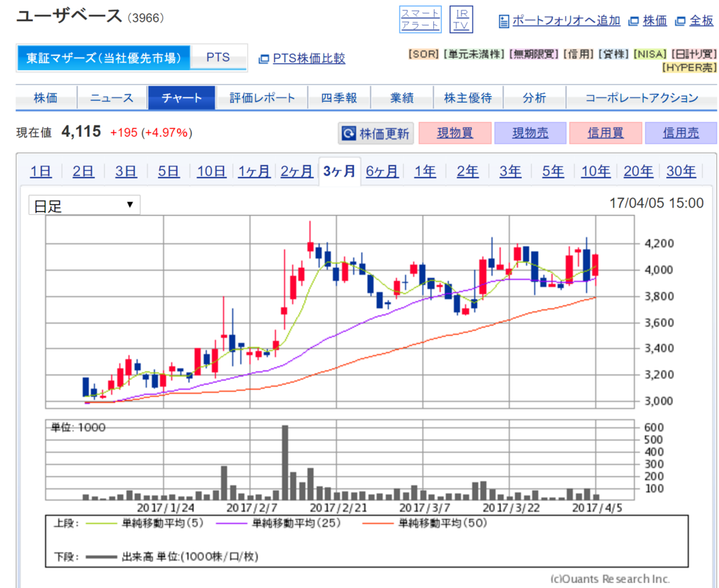Select 5年 chart period
The height and width of the screenshot is (588, 719).
point(553,171)
